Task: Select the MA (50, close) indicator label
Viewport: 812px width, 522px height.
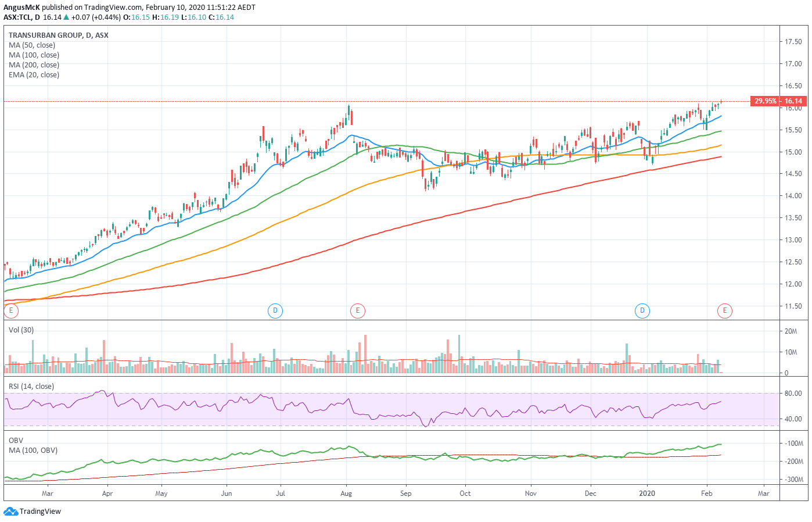Action: [32, 45]
